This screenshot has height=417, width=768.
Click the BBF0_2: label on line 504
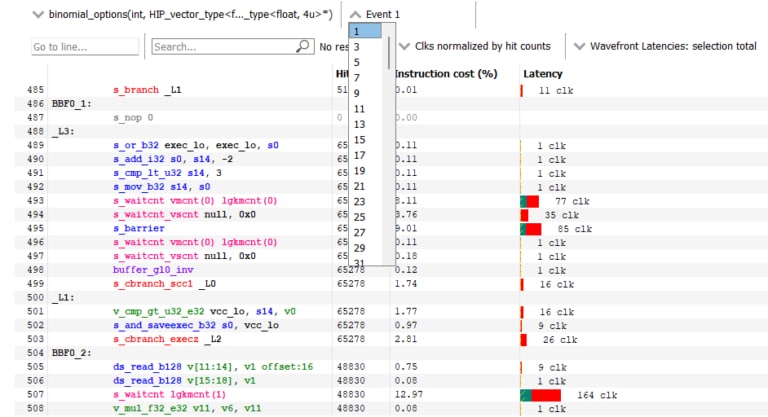click(x=72, y=353)
